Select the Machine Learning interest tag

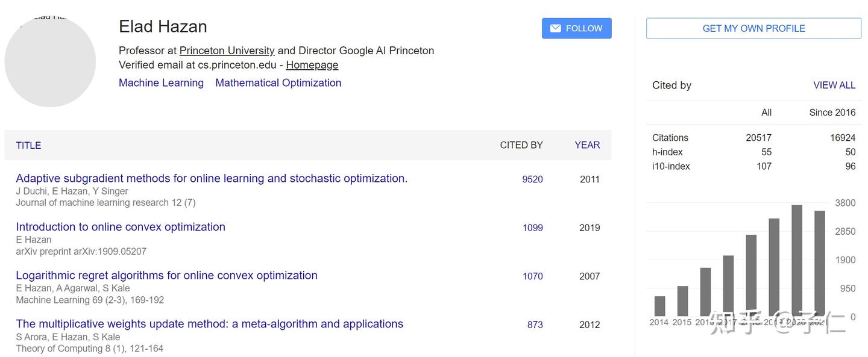[x=161, y=83]
